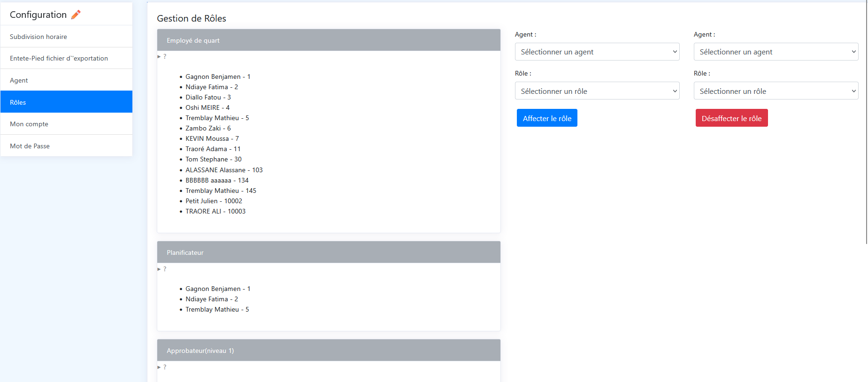Viewport: 868px width, 382px height.
Task: Click the pencil edit icon beside Configuration
Action: click(x=76, y=15)
